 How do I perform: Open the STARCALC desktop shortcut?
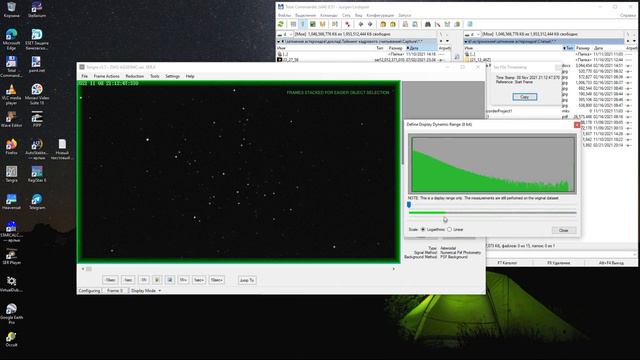(11, 231)
